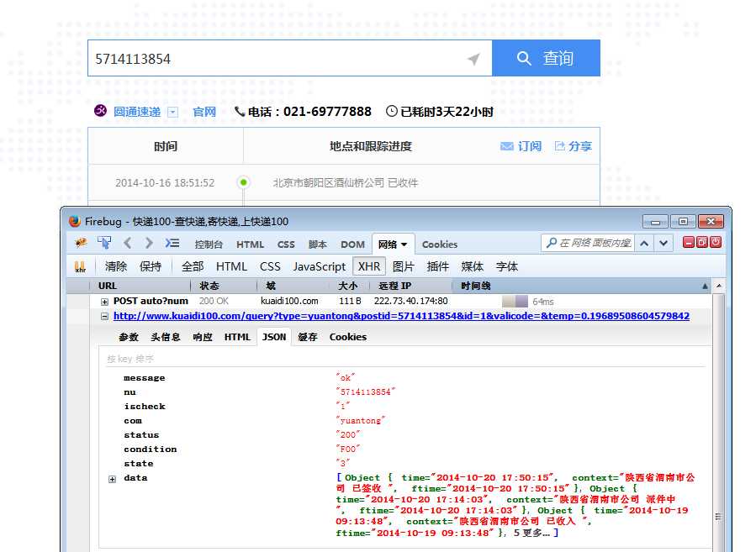Open courier selection dropdown next to 圆通速递
756x552 pixels.
pos(172,113)
